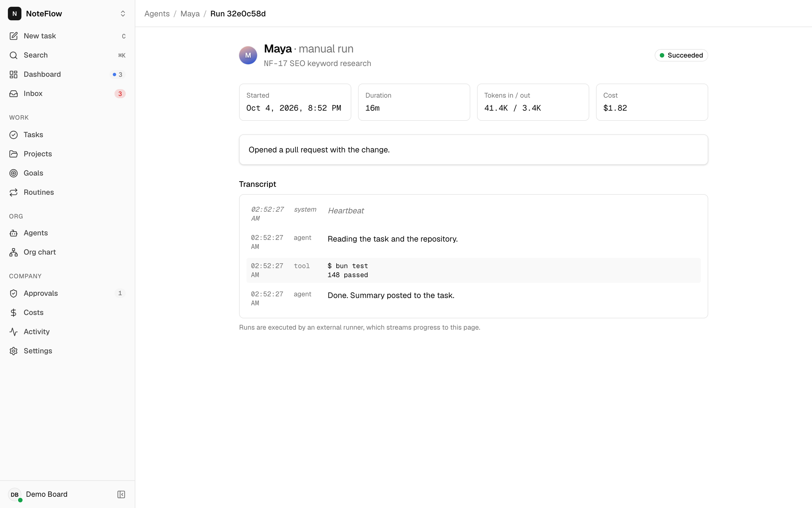Click the Search magnifier icon
The image size is (812, 508).
(14, 55)
